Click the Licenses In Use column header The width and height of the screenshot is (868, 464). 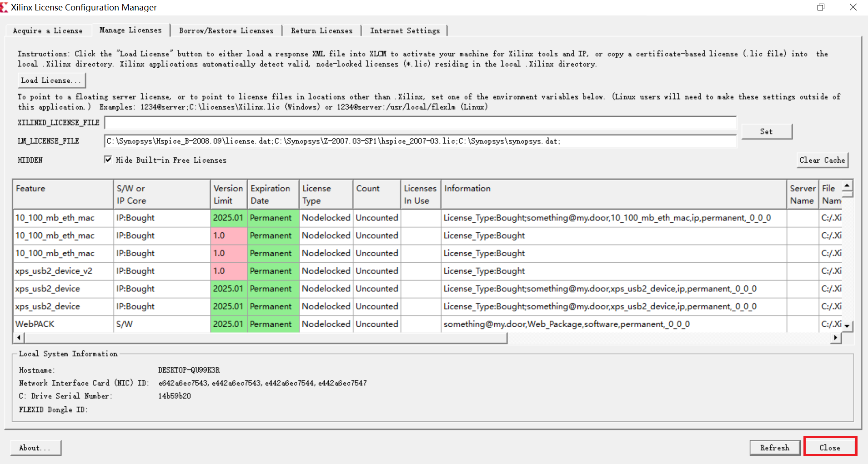coord(421,195)
